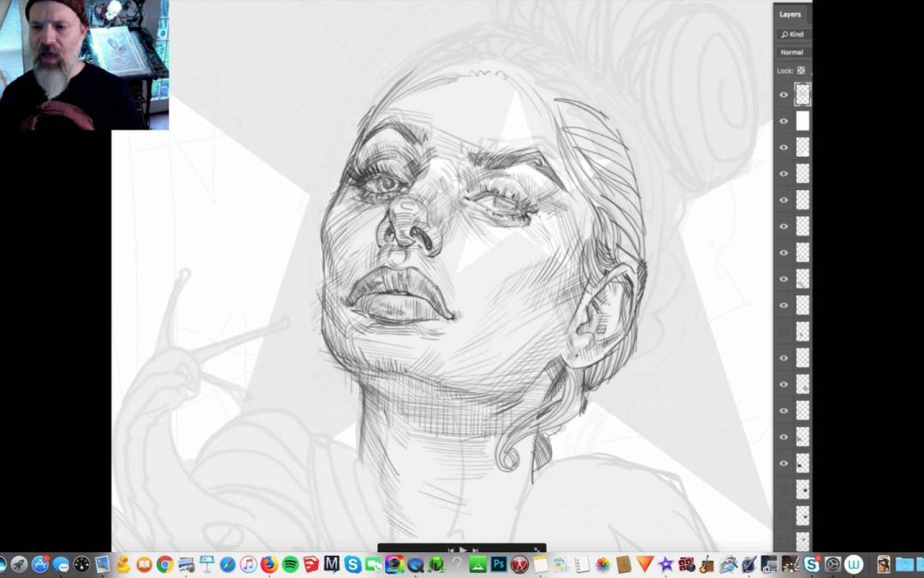Launch Google Chrome from the dock
The height and width of the screenshot is (578, 924).
click(x=164, y=564)
